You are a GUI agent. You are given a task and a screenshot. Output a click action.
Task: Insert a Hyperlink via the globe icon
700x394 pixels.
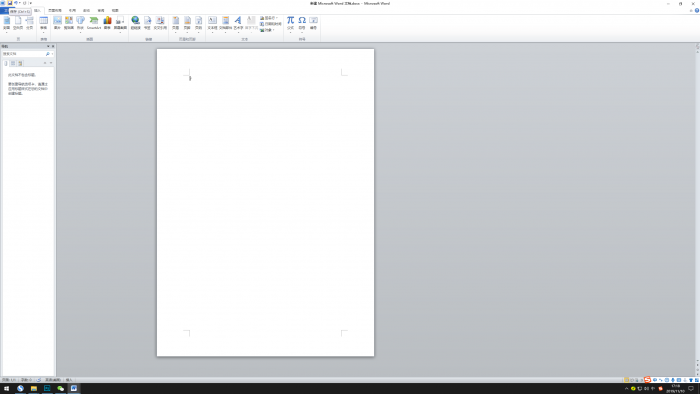tap(135, 23)
